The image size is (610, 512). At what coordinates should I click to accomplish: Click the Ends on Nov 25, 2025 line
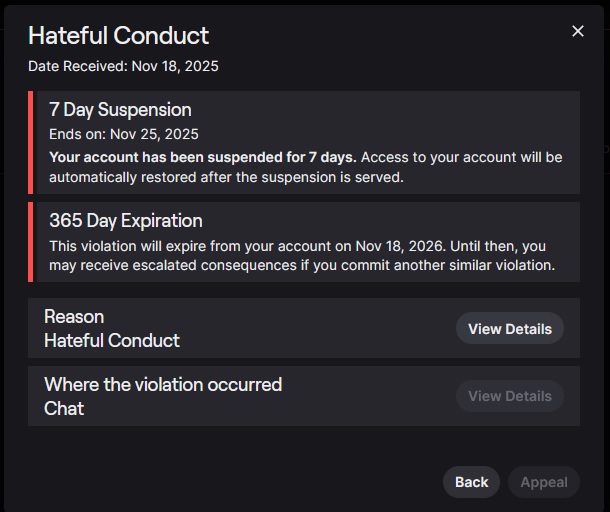pos(124,134)
